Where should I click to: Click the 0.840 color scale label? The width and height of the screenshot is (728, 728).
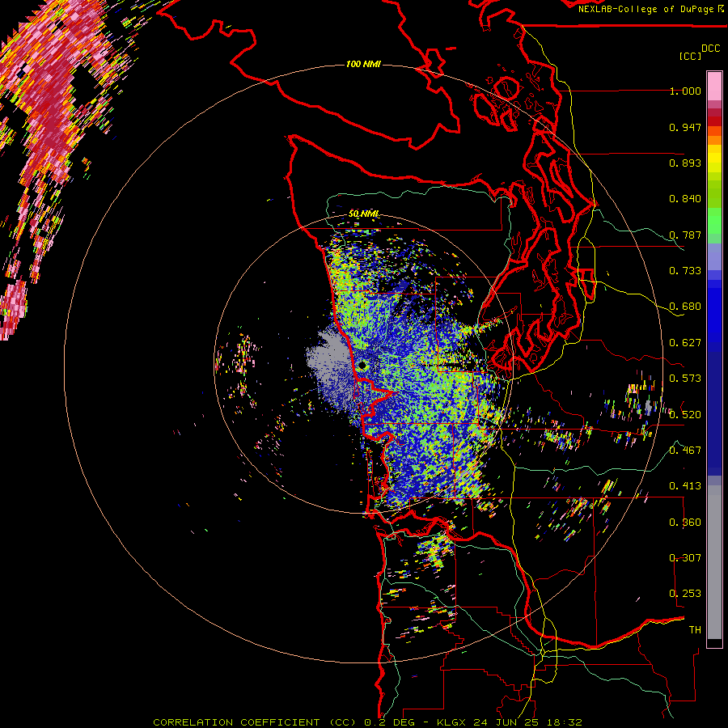pyautogui.click(x=685, y=199)
